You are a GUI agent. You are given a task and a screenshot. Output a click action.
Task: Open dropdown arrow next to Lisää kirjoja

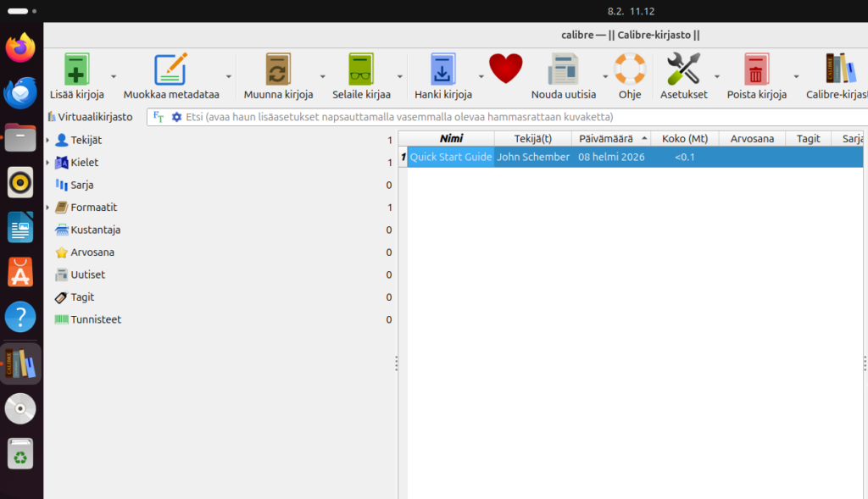pyautogui.click(x=114, y=76)
